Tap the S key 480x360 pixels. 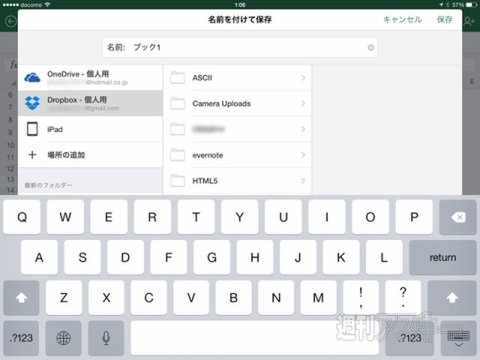(x=82, y=257)
